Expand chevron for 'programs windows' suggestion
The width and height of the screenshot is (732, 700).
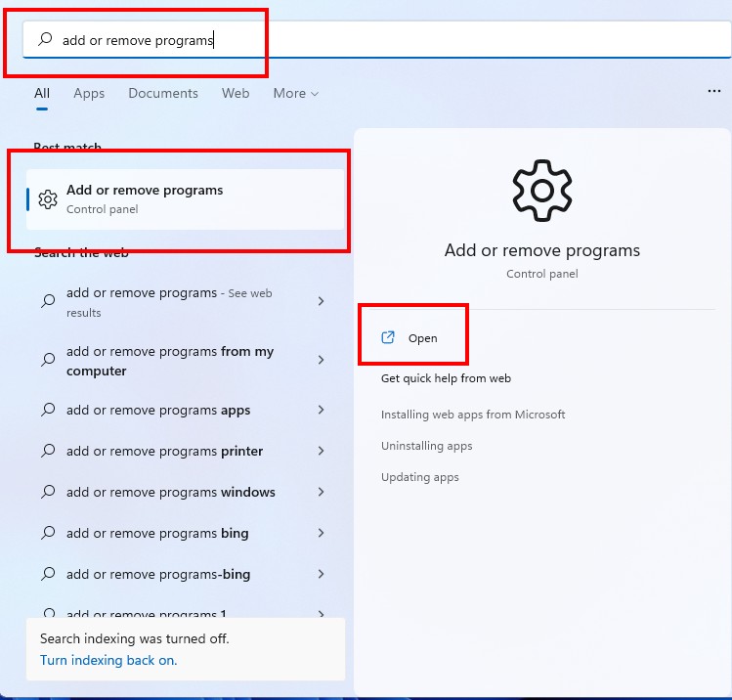322,492
